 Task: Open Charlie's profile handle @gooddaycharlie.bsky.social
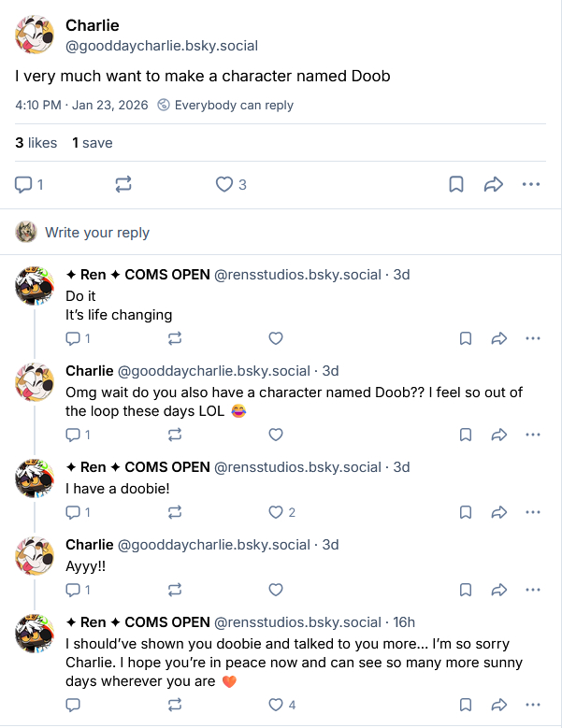click(x=161, y=46)
